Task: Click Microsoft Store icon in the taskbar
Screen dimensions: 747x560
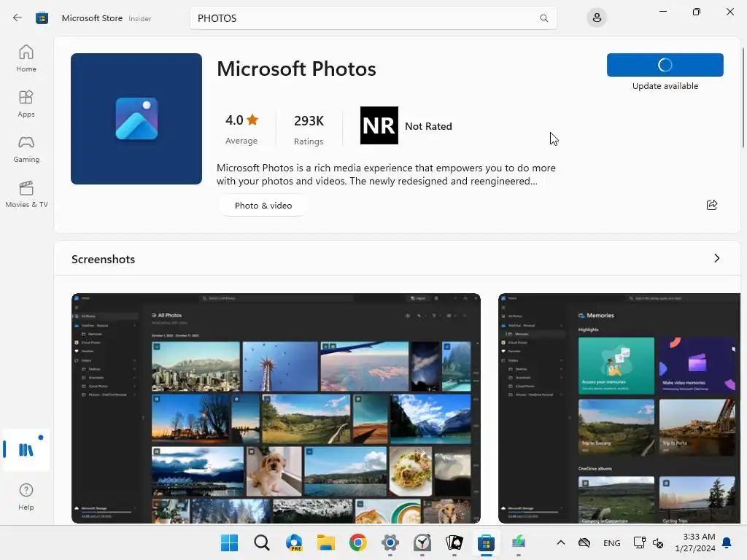Action: point(487,542)
